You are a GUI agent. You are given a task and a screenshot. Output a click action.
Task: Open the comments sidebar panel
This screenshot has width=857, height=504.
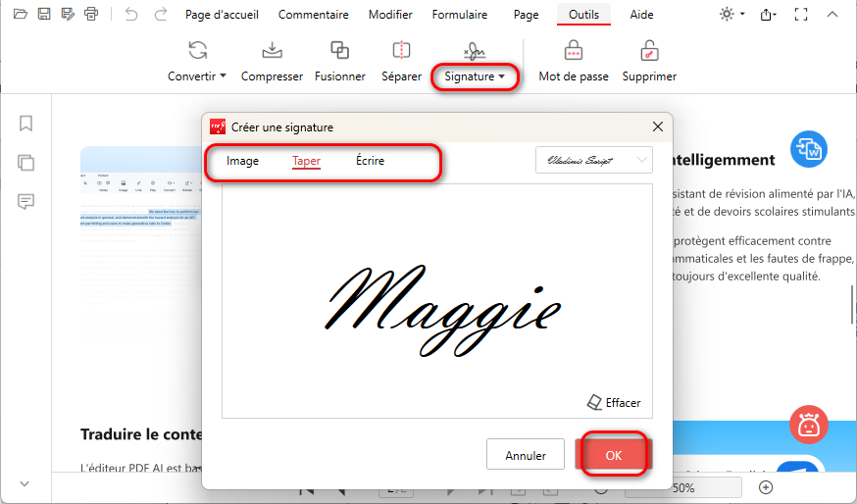coord(25,202)
